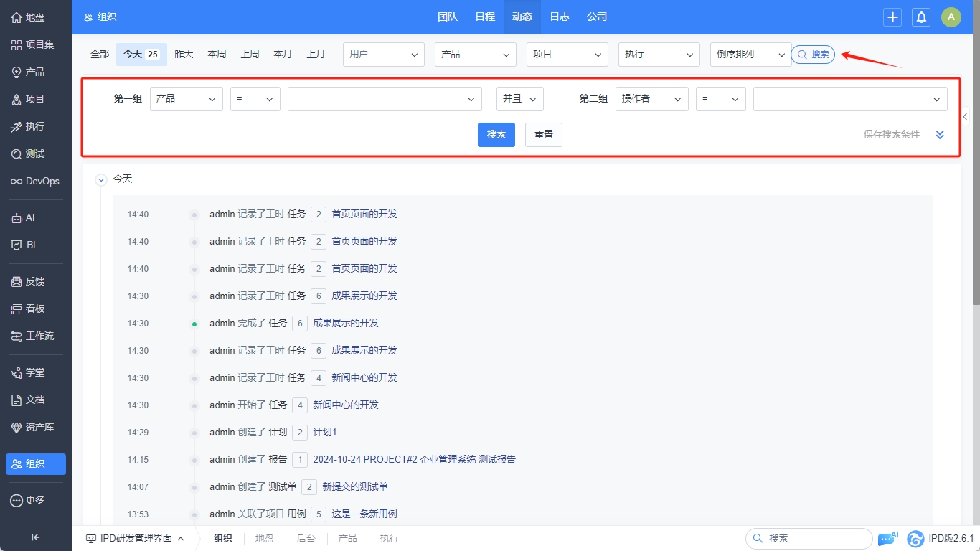Screen dimensions: 980x551
Task: Open the 并且 logic operator dropdown
Action: [519, 99]
